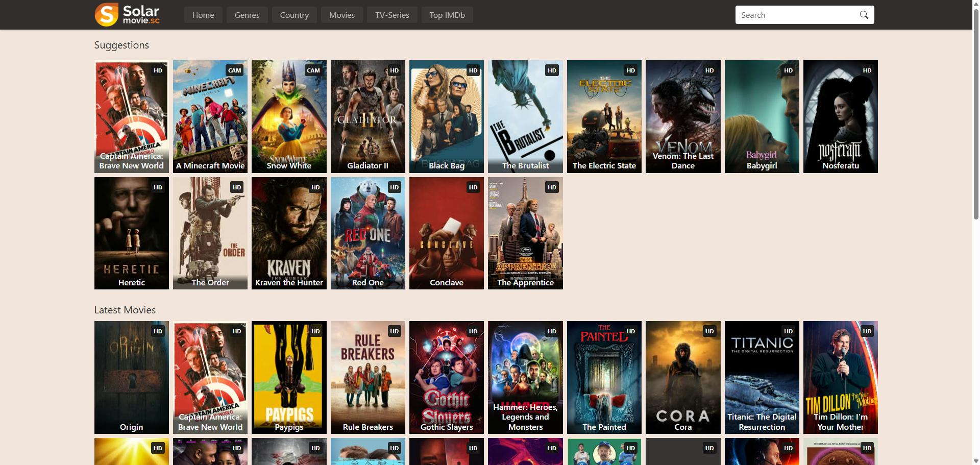The width and height of the screenshot is (980, 465).
Task: Open Captain America: Brave New World in Suggestions
Action: pyautogui.click(x=132, y=116)
